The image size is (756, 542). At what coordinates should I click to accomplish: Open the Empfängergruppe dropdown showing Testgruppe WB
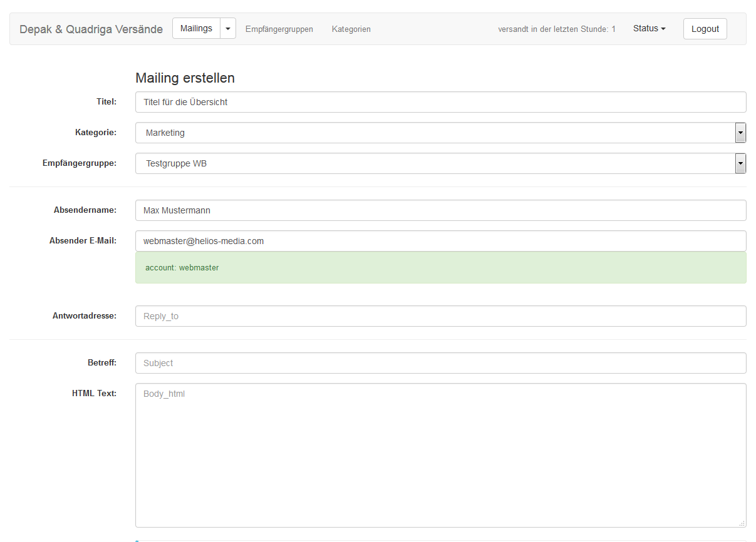[x=440, y=163]
